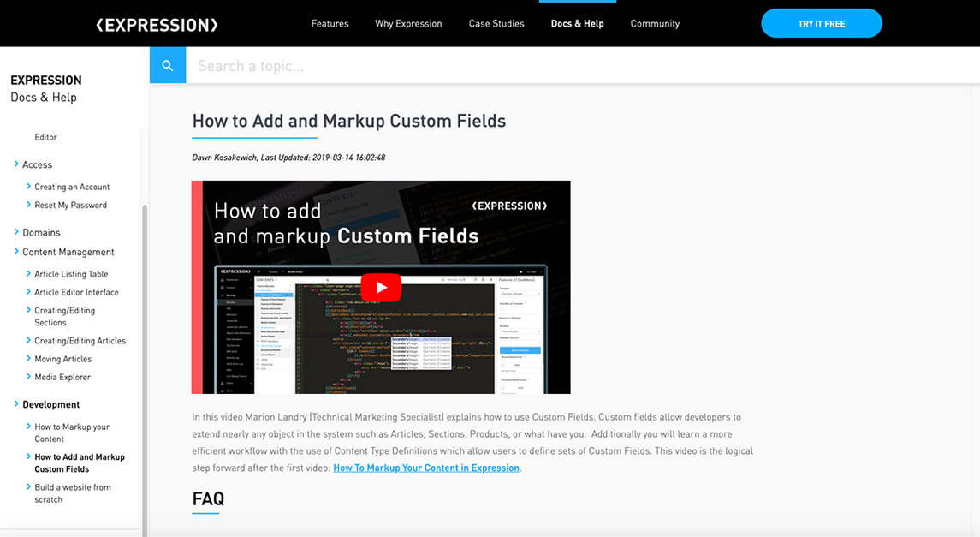Screen dimensions: 980x537
Task: Click chevron beside Article Listing Table
Action: (29, 273)
